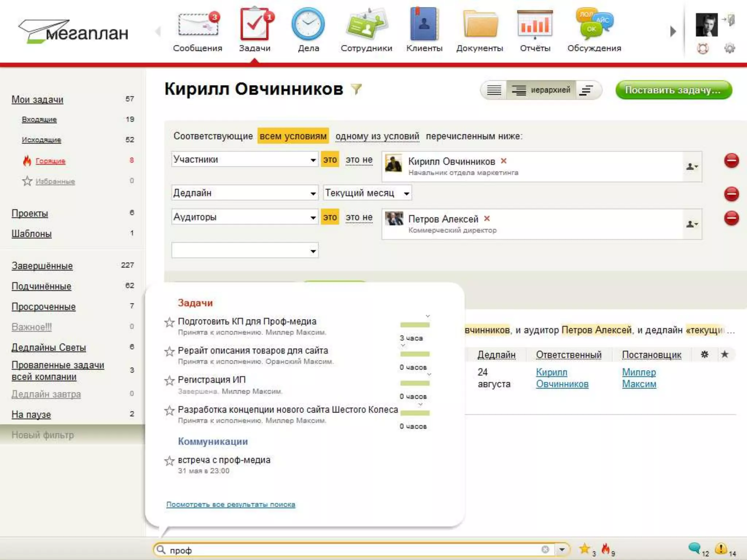Open Просроченные in the sidebar

click(x=43, y=307)
